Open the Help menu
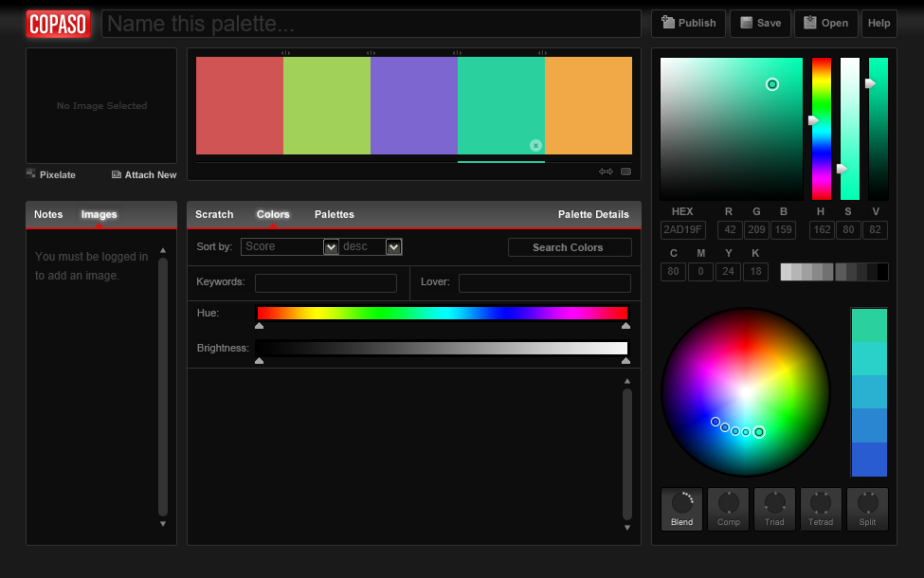The height and width of the screenshot is (578, 924). (879, 23)
